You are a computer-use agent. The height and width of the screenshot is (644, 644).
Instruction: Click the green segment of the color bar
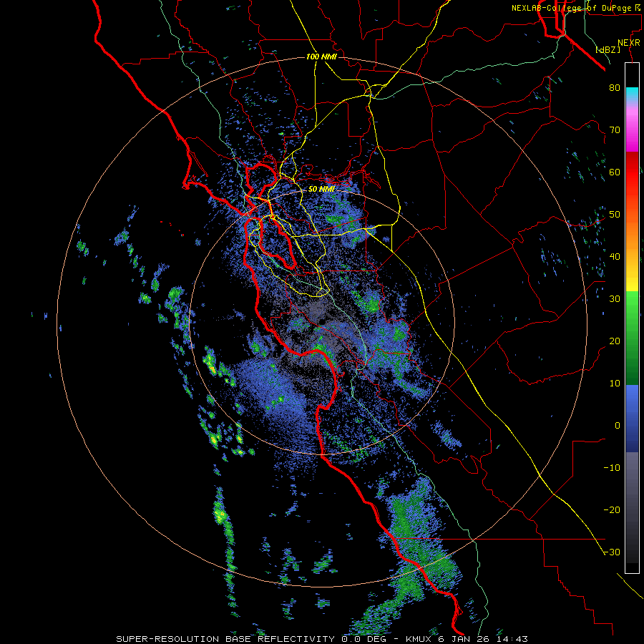pyautogui.click(x=632, y=338)
